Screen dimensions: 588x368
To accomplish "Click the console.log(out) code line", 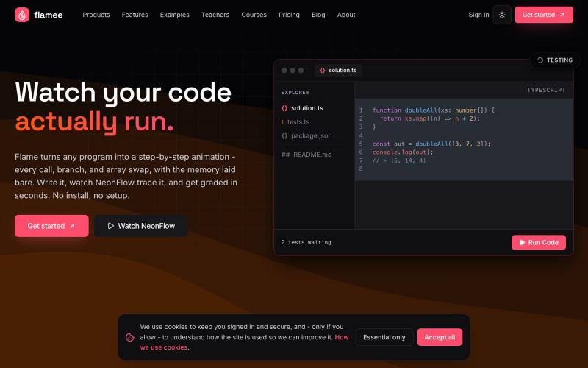I will tap(403, 152).
